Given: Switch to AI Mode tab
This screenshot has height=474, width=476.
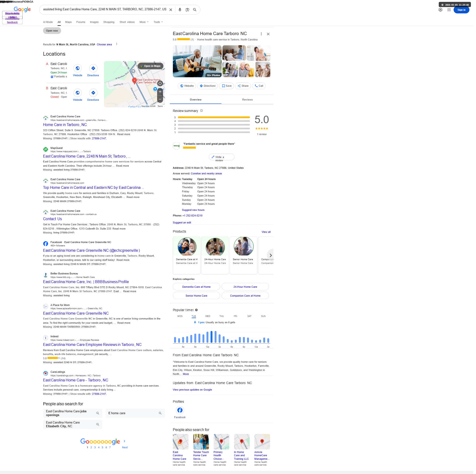Looking at the screenshot, I should [x=48, y=22].
